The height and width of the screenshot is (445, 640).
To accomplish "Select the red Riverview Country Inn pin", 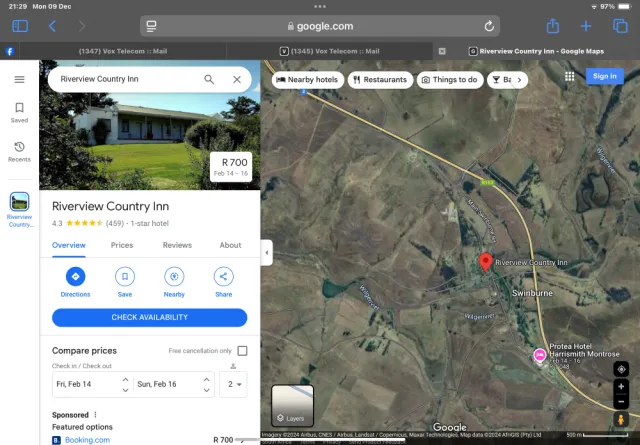I will [x=485, y=262].
